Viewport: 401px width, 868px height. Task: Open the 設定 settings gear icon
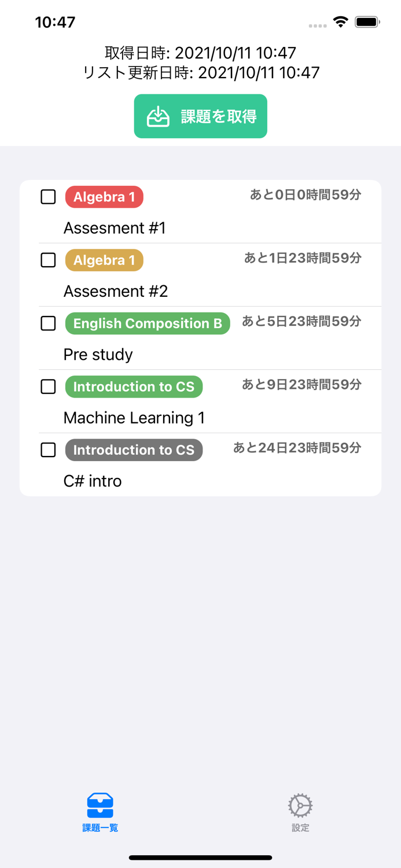click(300, 804)
